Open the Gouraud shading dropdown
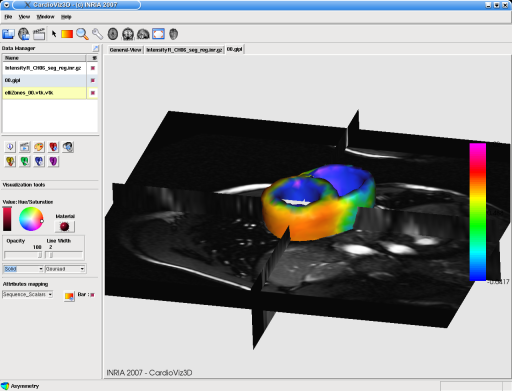 65,269
